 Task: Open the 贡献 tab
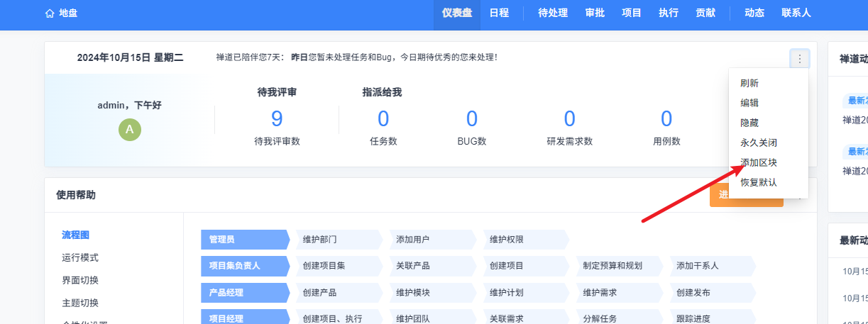point(705,13)
